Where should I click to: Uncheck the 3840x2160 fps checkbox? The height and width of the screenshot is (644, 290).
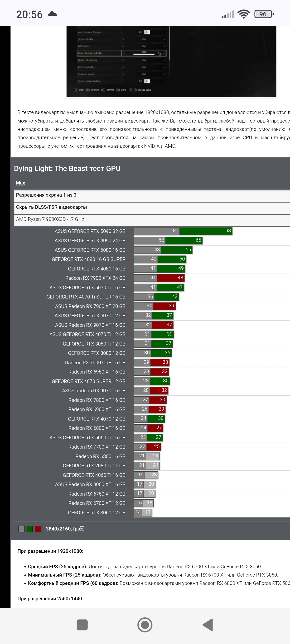[82, 528]
